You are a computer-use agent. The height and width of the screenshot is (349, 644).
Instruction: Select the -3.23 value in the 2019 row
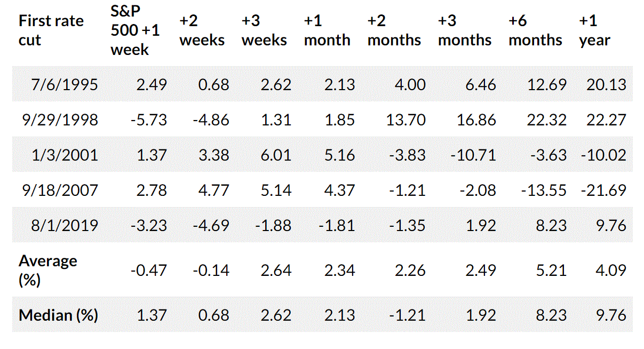click(x=148, y=225)
